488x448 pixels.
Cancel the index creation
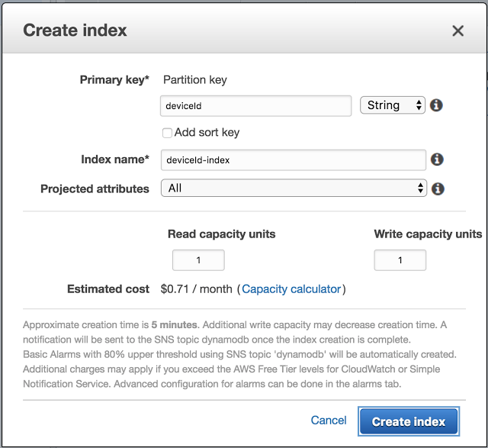coord(329,421)
